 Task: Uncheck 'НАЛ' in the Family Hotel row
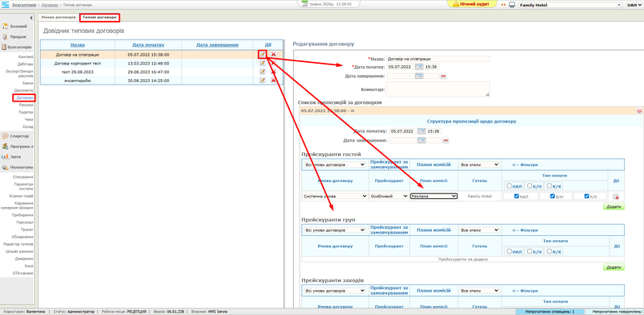pos(517,196)
